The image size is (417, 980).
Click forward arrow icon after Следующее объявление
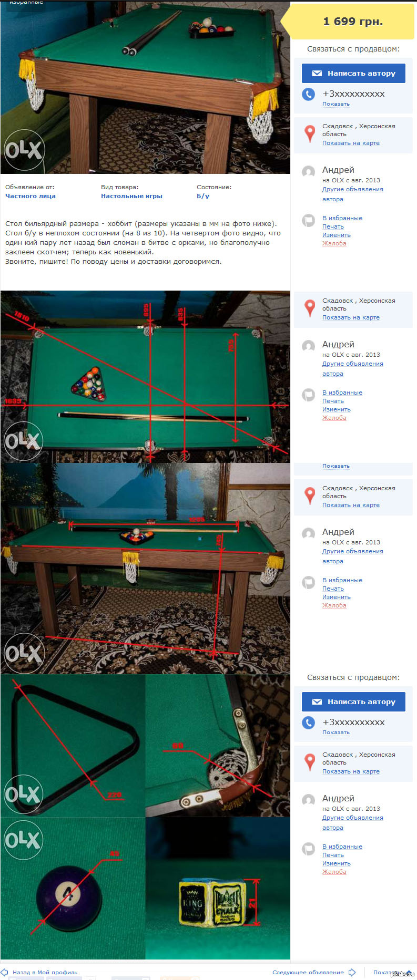[352, 972]
